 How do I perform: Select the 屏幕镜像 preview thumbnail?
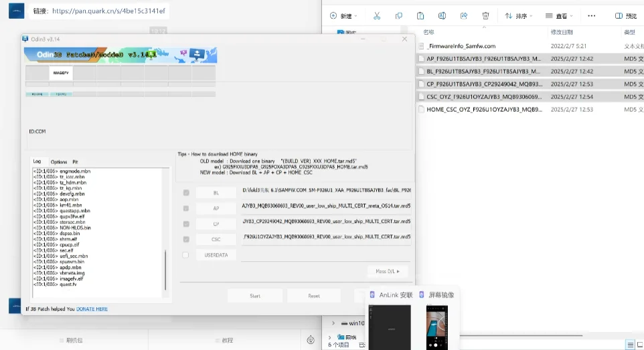[437, 327]
